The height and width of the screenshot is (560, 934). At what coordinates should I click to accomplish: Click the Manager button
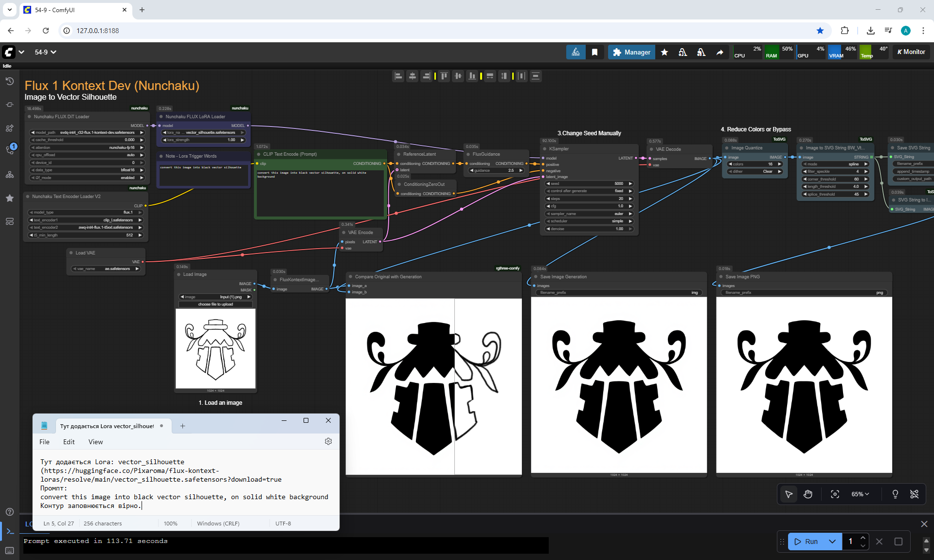point(631,52)
